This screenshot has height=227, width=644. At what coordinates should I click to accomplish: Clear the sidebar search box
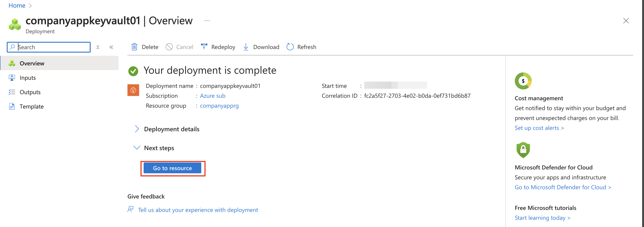(x=98, y=47)
